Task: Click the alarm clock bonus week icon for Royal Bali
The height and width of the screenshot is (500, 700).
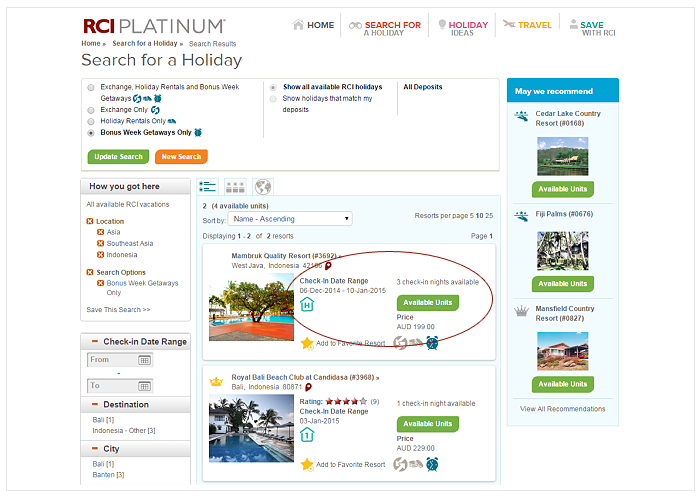Action: [432, 464]
